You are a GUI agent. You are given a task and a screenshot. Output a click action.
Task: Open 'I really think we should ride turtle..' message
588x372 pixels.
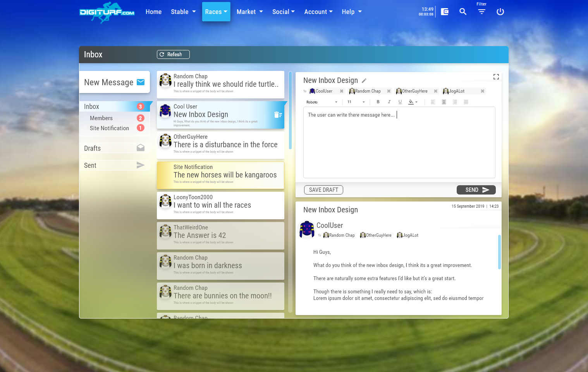[220, 84]
